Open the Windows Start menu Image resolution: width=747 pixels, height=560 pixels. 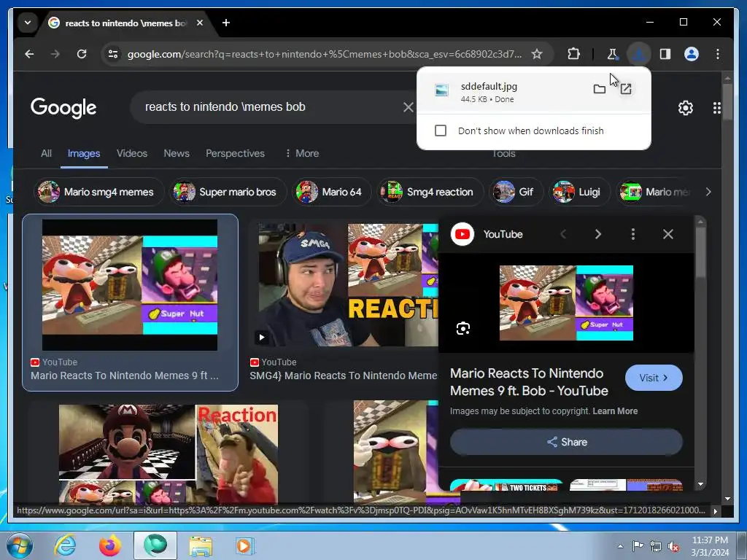[20, 545]
